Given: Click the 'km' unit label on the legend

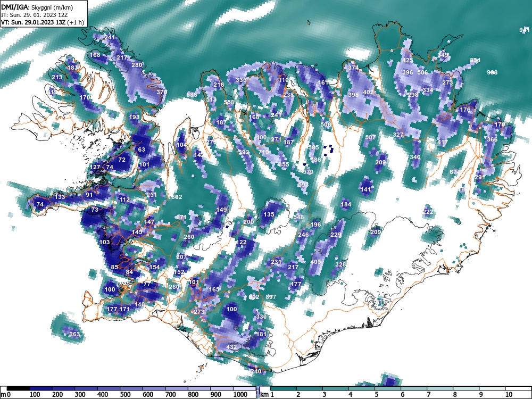Looking at the screenshot, I should [x=264, y=395].
